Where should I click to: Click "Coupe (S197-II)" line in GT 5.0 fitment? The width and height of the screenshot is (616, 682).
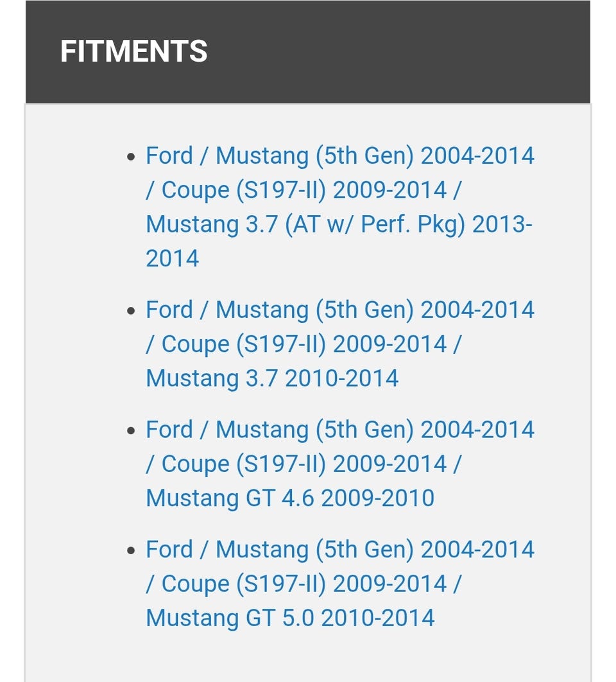(303, 584)
